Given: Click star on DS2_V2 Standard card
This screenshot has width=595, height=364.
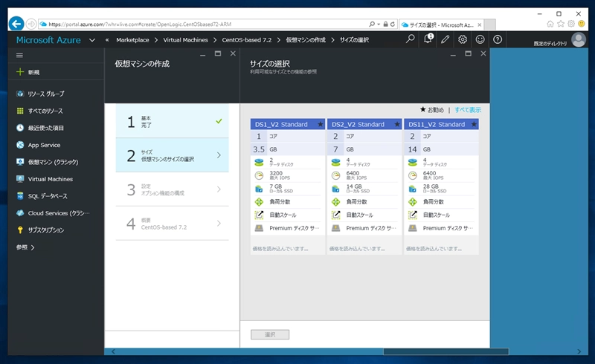Looking at the screenshot, I should tap(397, 124).
